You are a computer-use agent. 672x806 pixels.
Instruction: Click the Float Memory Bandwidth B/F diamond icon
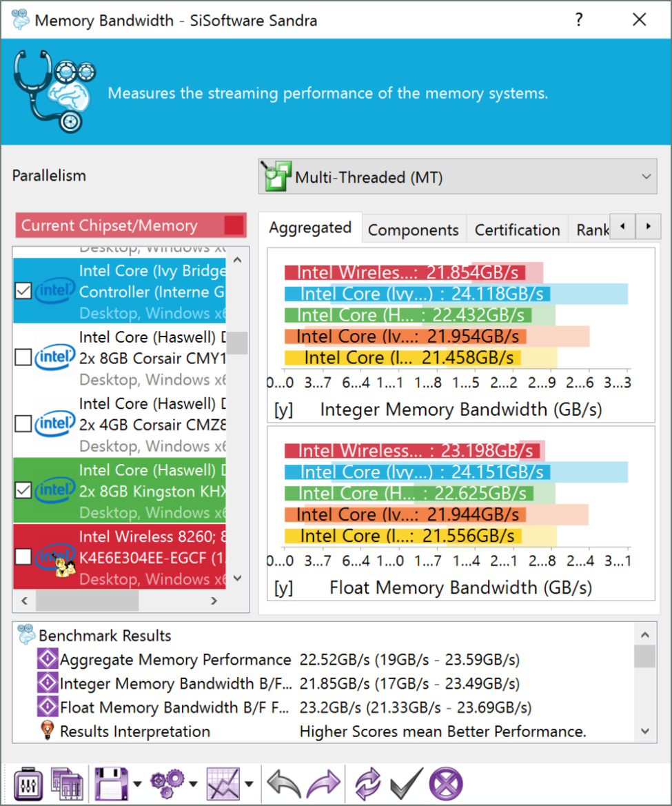[48, 707]
